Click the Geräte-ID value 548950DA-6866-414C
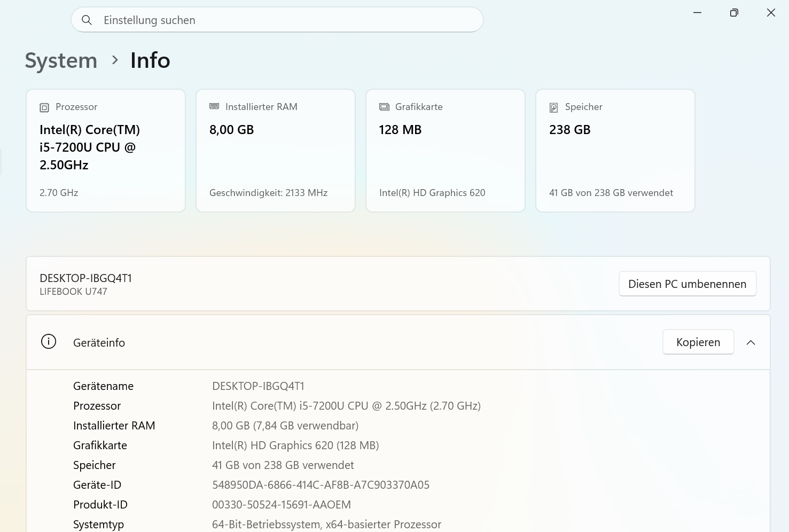Screen dimensions: 789x532 (x=321, y=485)
